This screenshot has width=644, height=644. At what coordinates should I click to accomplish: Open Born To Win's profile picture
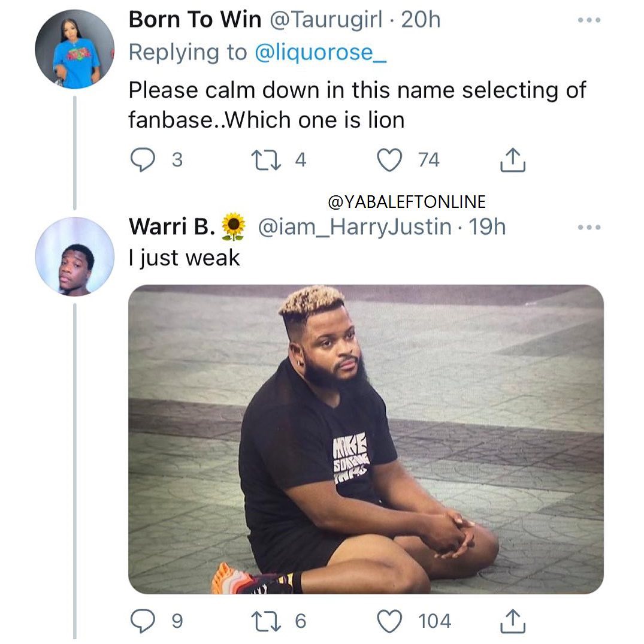74,49
